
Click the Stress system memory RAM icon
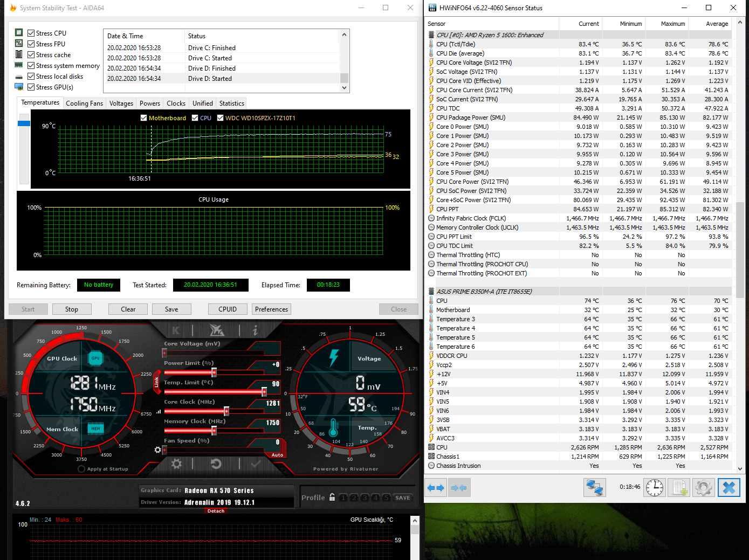pos(19,65)
